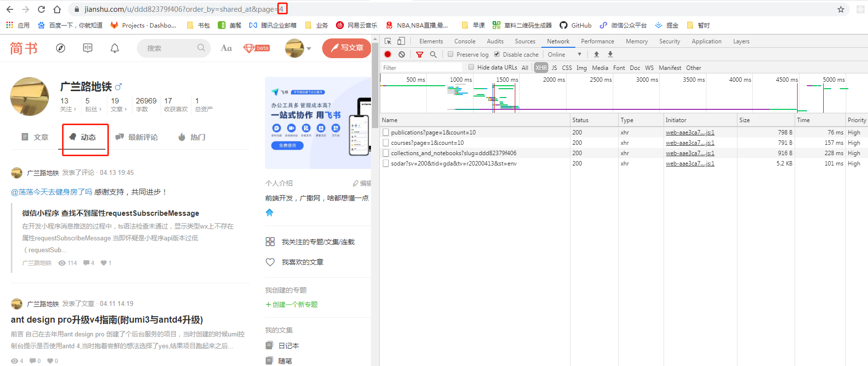The width and height of the screenshot is (868, 366).
Task: Expand the 粉丝 count chevron
Action: click(x=100, y=109)
